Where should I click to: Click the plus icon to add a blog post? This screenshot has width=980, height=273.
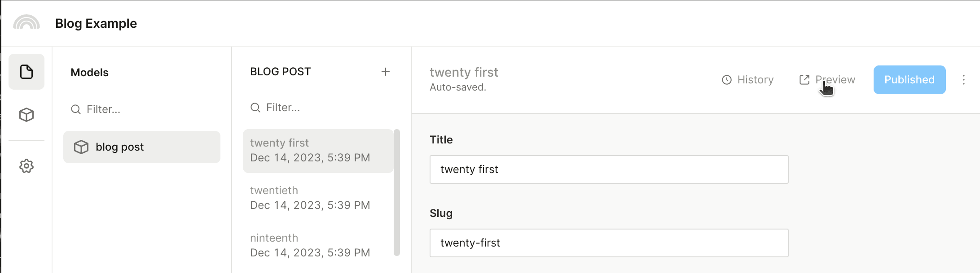385,72
